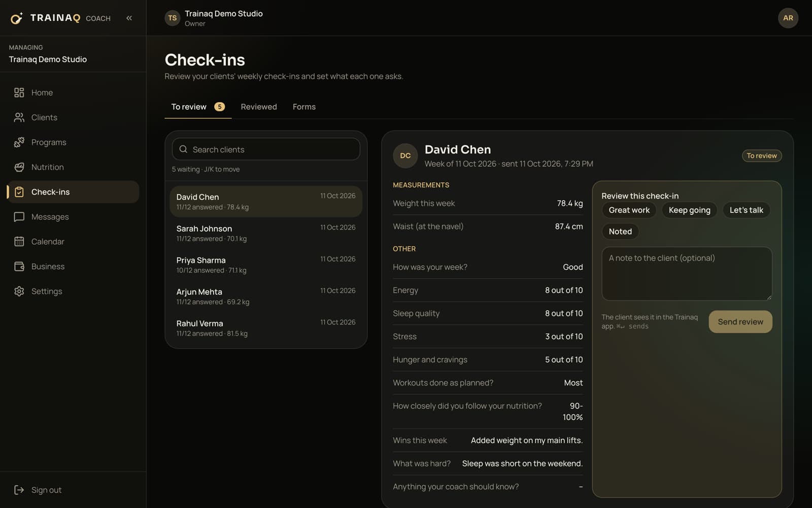The image size is (812, 508).
Task: Choose the Noted quick reply
Action: click(x=620, y=232)
